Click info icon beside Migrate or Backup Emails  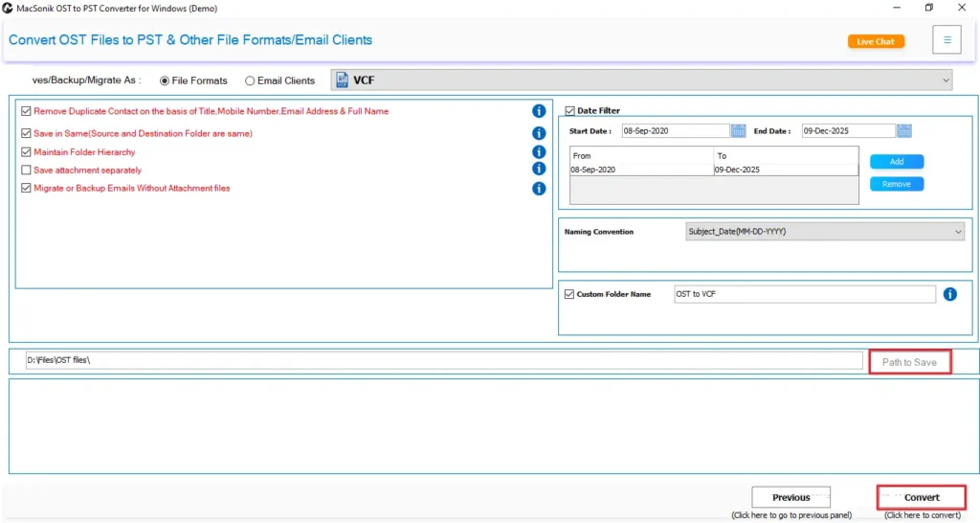point(539,188)
